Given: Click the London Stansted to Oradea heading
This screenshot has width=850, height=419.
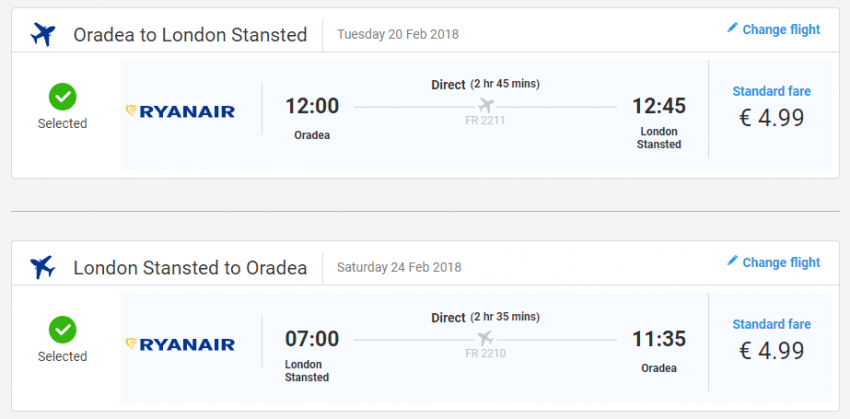Looking at the screenshot, I should coord(190,268).
